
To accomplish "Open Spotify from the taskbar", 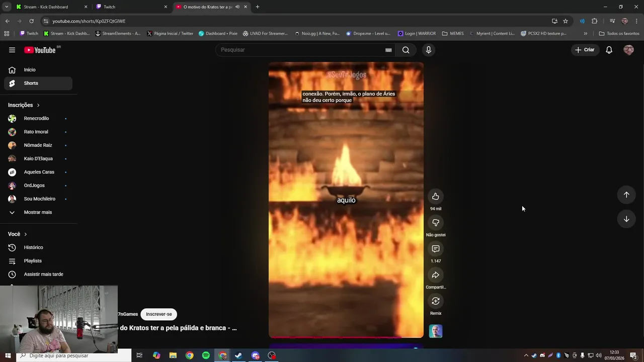I will pyautogui.click(x=206, y=355).
